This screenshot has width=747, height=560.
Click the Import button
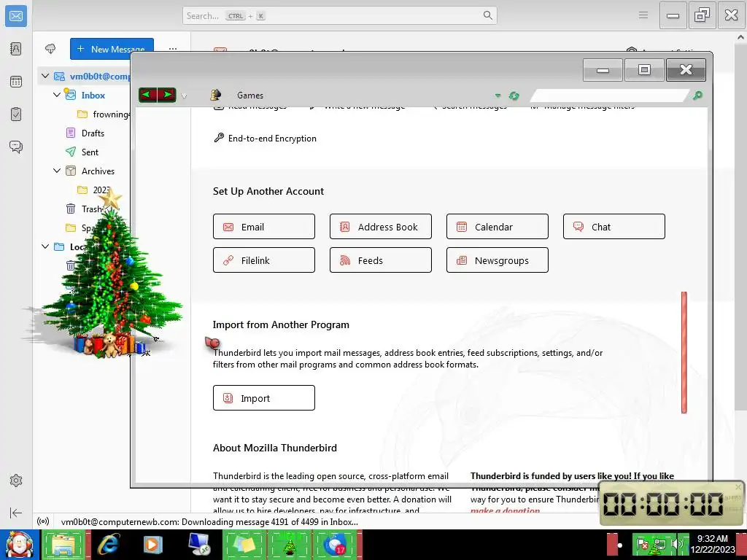(x=264, y=397)
